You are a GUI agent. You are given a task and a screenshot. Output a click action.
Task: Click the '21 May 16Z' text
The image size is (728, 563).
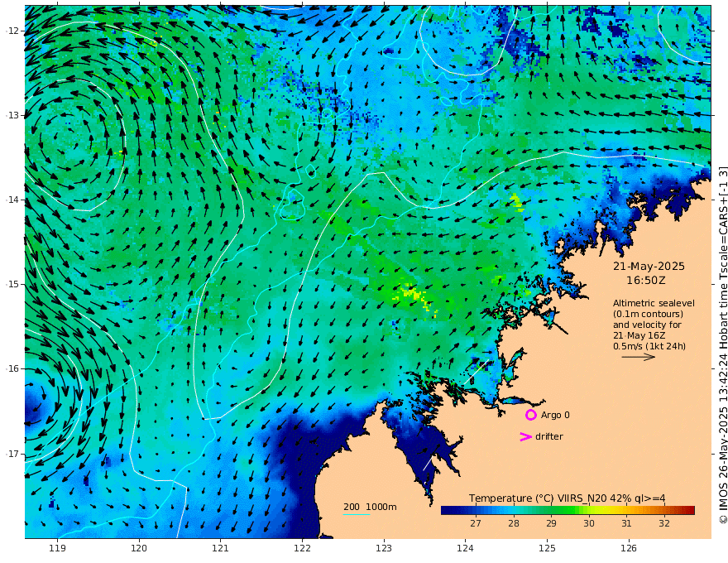[639, 335]
